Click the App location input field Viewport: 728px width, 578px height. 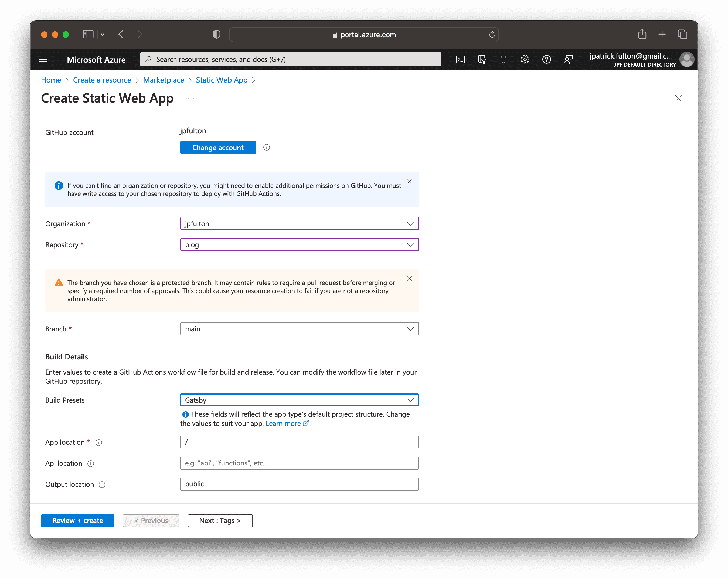(x=299, y=442)
